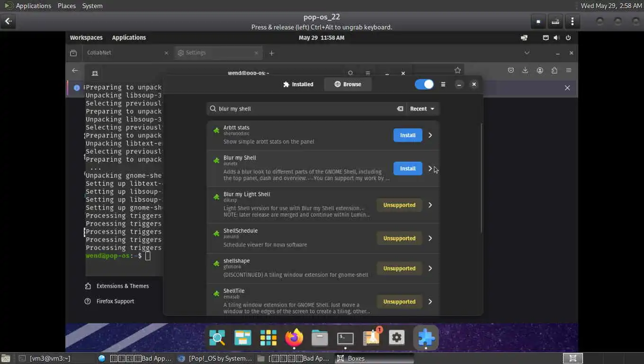Viewport: 644px width, 364px height.
Task: Click Unsupported badge for shellshape
Action: (399, 268)
